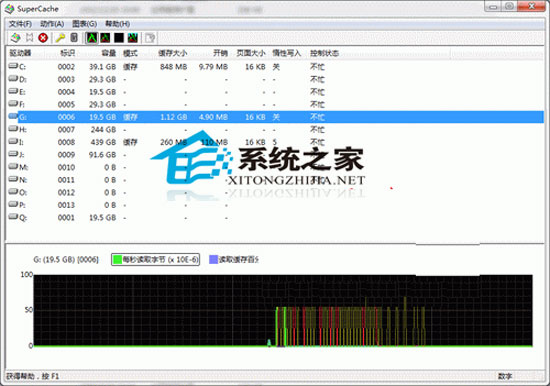Sort by the 容量 column header
Image resolution: width=550 pixels, height=386 pixels.
[109, 53]
